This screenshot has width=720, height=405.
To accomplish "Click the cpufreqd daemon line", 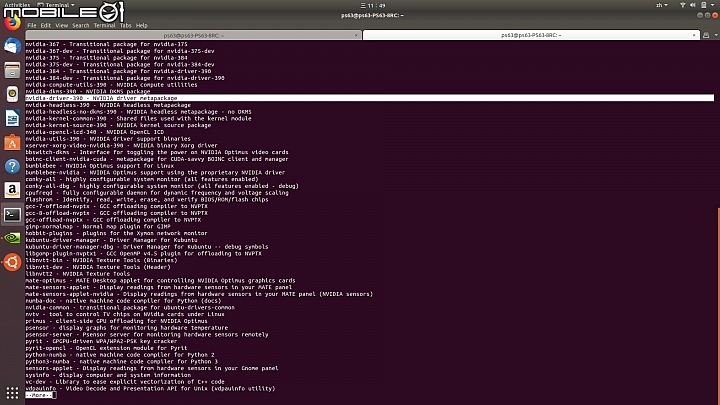I will pyautogui.click(x=157, y=193).
